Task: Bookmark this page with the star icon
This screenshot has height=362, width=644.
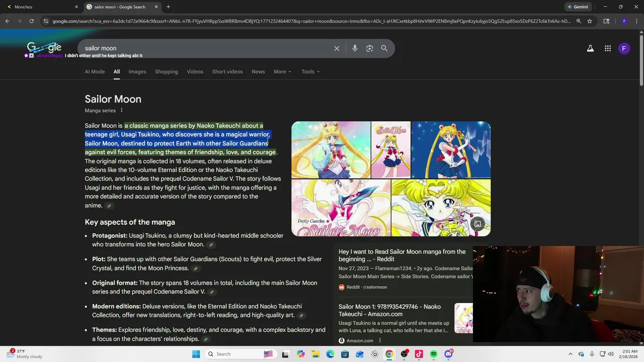Action: (590, 21)
